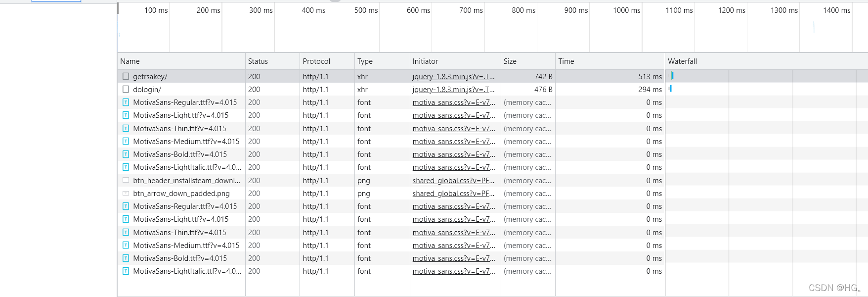Click the waterfall bar of getrsakey/
The image size is (868, 297).
pyautogui.click(x=672, y=76)
